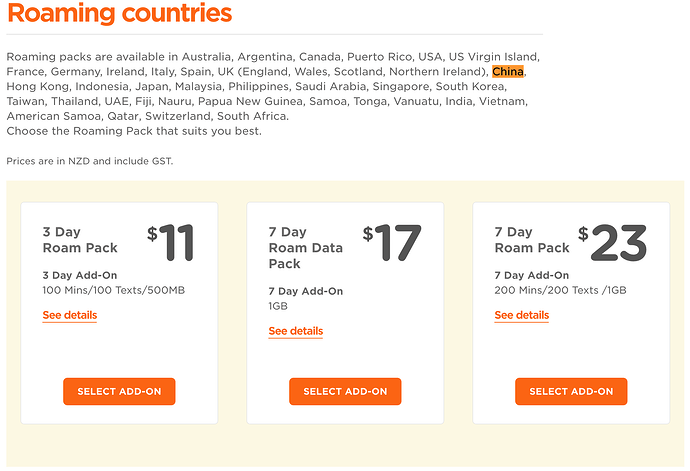
Task: Select add-on for 7 Day Roam Data Pack
Action: pos(345,391)
